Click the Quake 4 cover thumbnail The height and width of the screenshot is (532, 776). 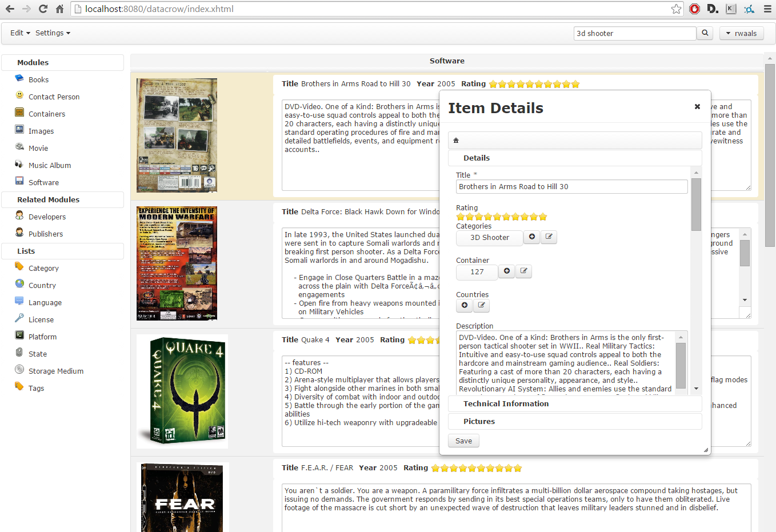click(182, 391)
